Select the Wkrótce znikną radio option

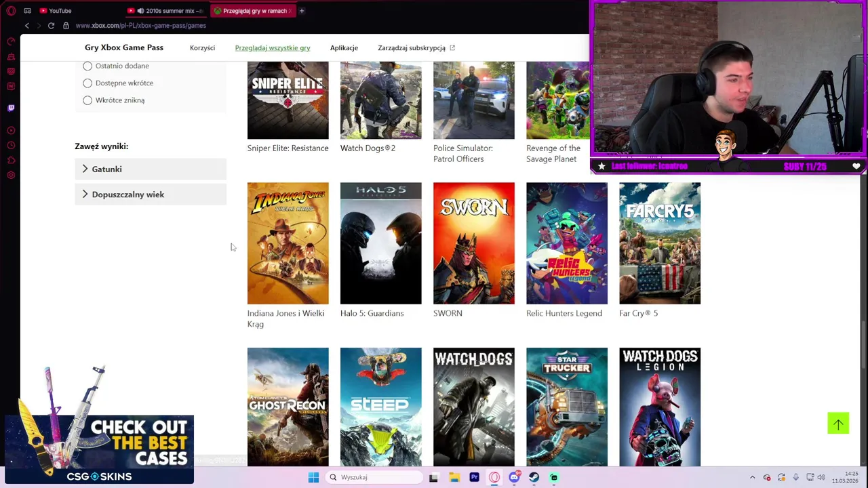pos(87,100)
